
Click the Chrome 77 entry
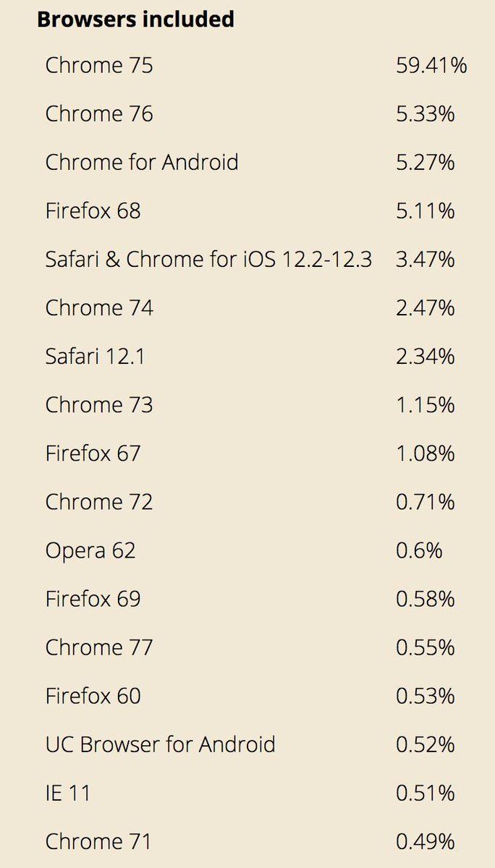tap(99, 647)
